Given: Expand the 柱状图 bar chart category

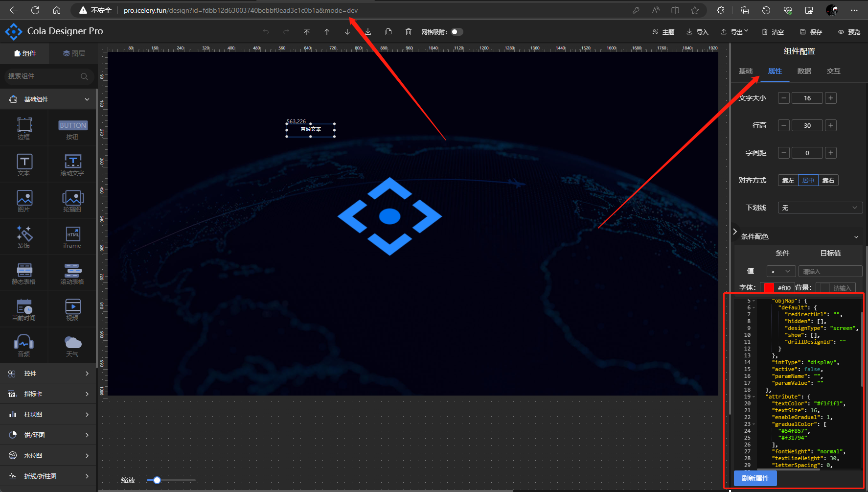Looking at the screenshot, I should (x=48, y=415).
